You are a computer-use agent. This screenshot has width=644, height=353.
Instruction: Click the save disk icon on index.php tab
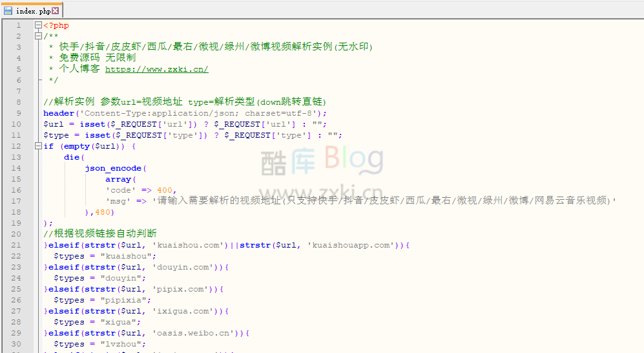tap(8, 11)
